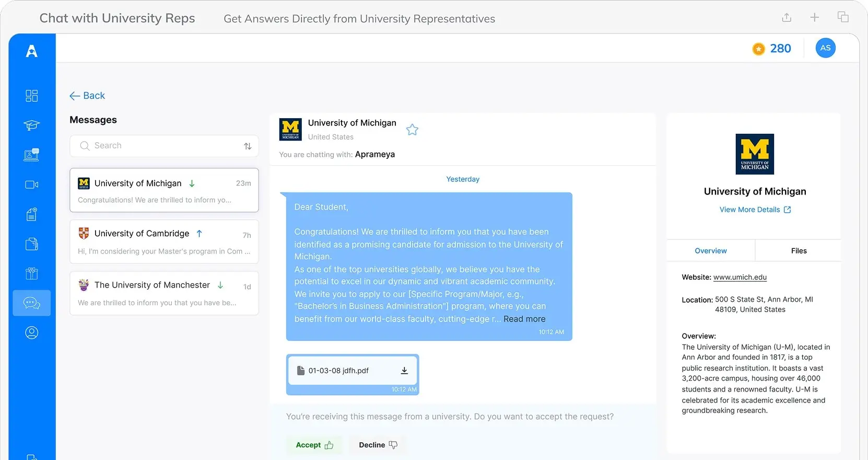868x460 pixels.
Task: Visit the www.umich.edu website link
Action: click(x=740, y=277)
